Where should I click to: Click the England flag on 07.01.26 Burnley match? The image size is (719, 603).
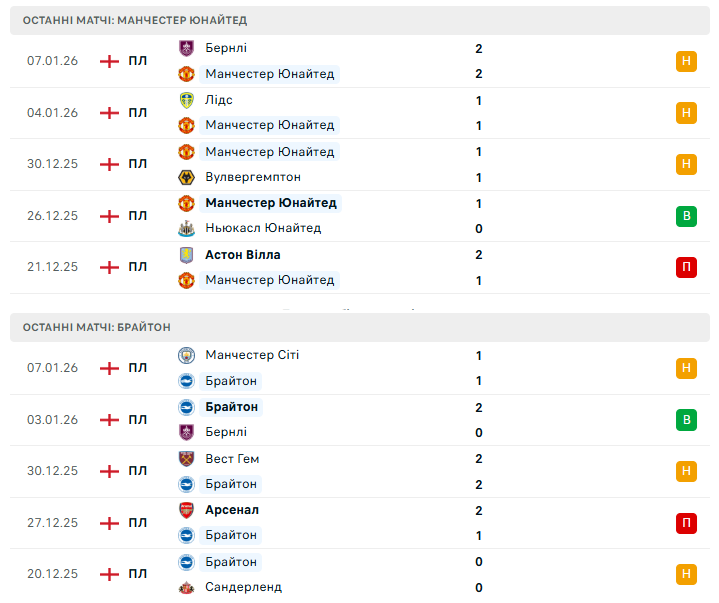109,61
